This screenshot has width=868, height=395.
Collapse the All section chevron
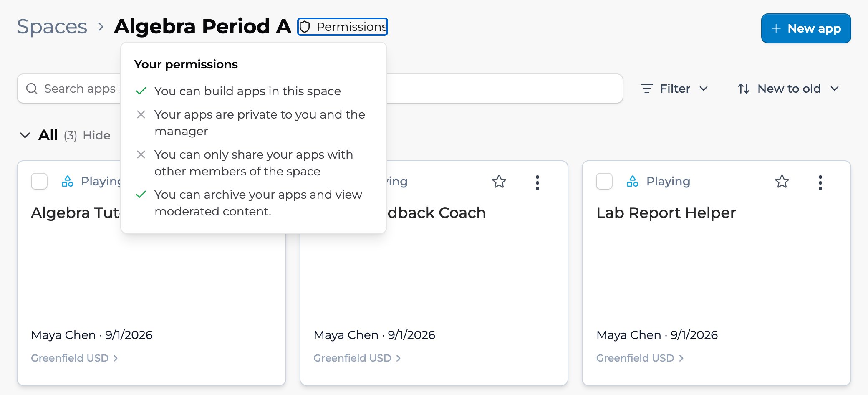[25, 135]
